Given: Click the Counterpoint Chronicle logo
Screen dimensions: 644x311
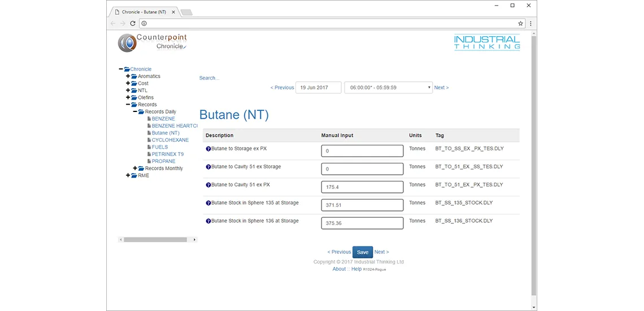Looking at the screenshot, I should click(153, 42).
